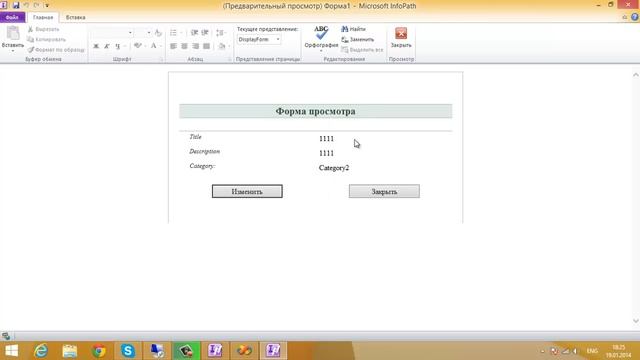Open the Windows Start button
The width and height of the screenshot is (640, 360).
[x=12, y=351]
